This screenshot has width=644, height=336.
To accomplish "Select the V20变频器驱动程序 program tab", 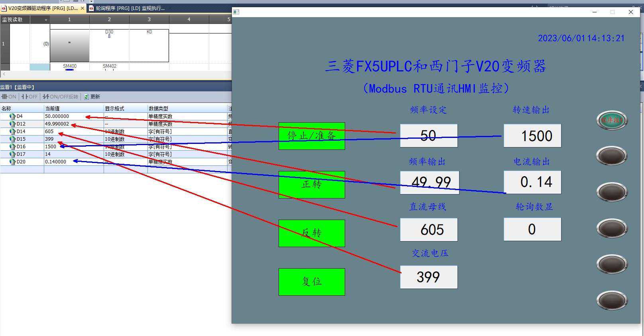I will (x=42, y=8).
